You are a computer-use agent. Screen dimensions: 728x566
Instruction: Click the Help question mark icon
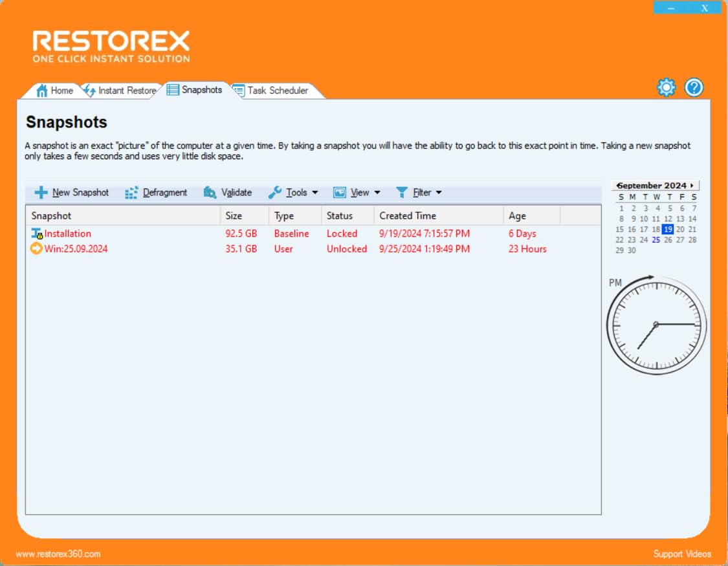(x=693, y=87)
